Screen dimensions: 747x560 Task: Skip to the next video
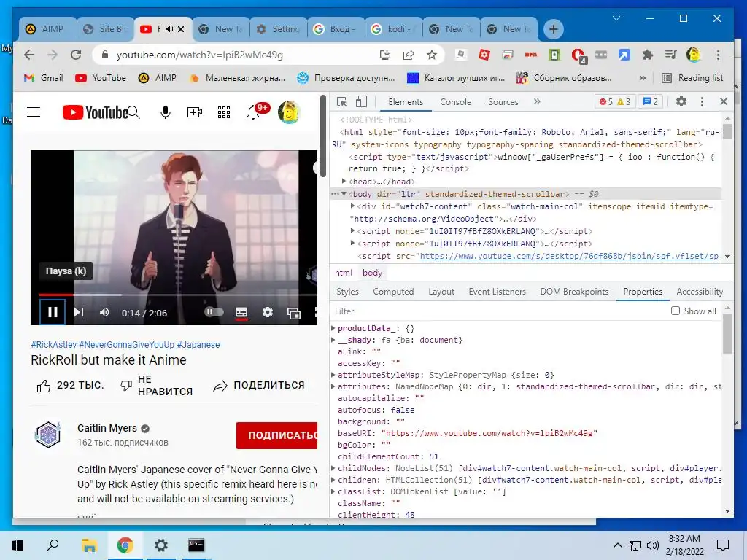tap(79, 312)
